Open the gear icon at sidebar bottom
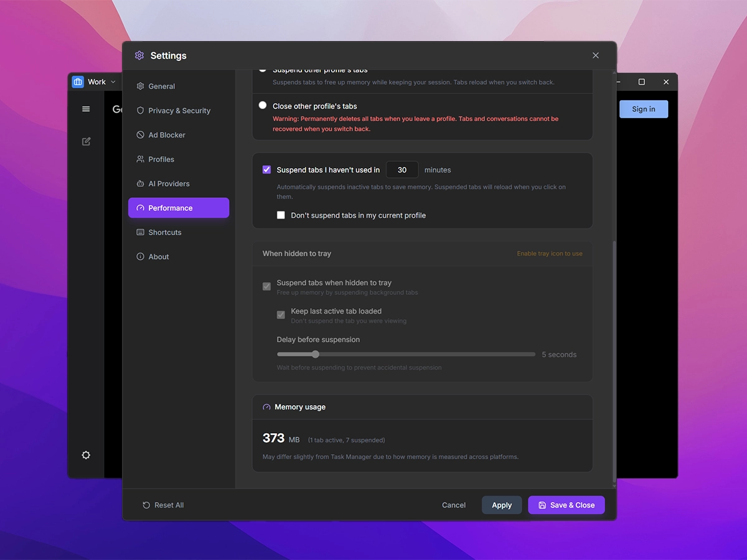Viewport: 747px width, 560px height. pyautogui.click(x=86, y=455)
